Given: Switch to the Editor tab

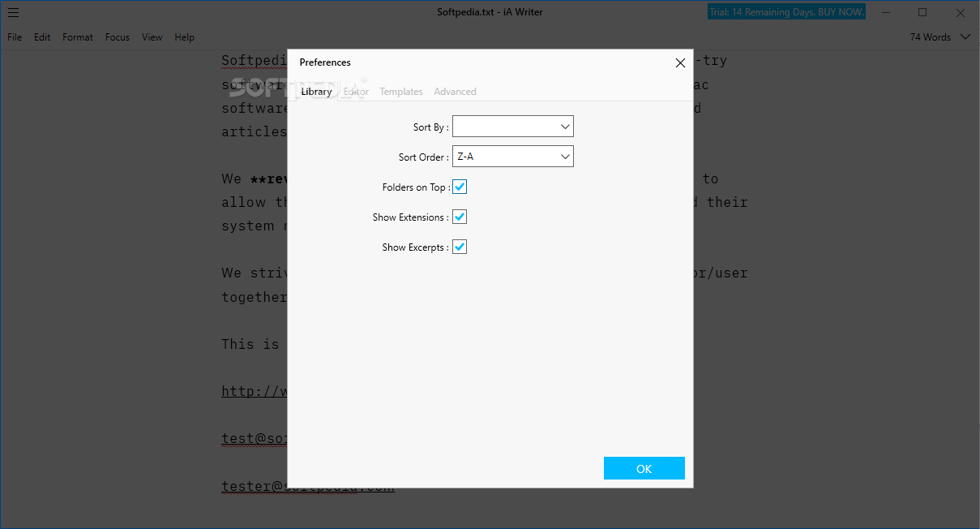Looking at the screenshot, I should [356, 92].
